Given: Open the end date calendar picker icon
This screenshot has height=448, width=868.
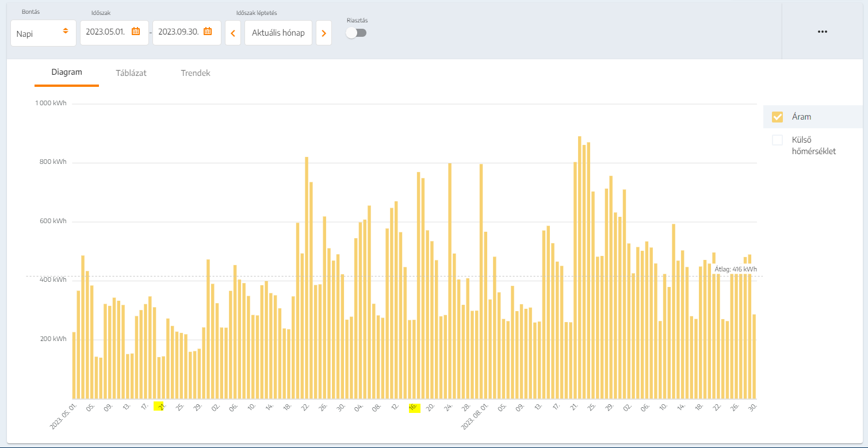Looking at the screenshot, I should [x=208, y=32].
